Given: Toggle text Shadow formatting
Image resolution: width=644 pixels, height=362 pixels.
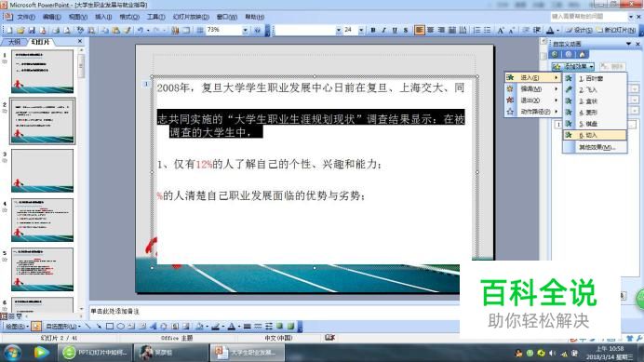Looking at the screenshot, I should 406,30.
